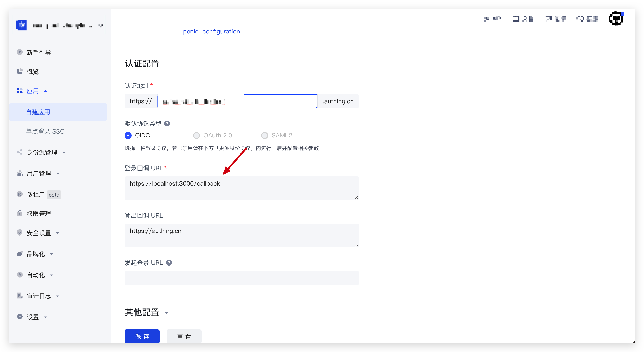Click inside the 登录回调 URL input field

pyautogui.click(x=242, y=188)
